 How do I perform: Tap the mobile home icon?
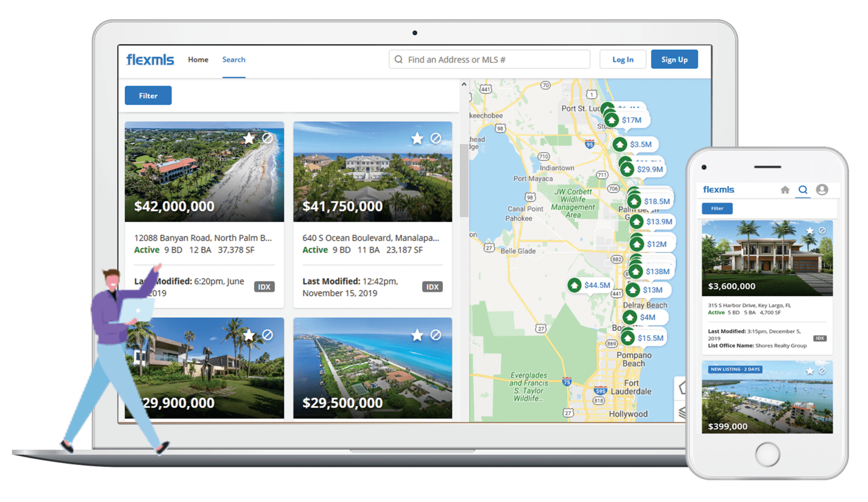coord(785,190)
